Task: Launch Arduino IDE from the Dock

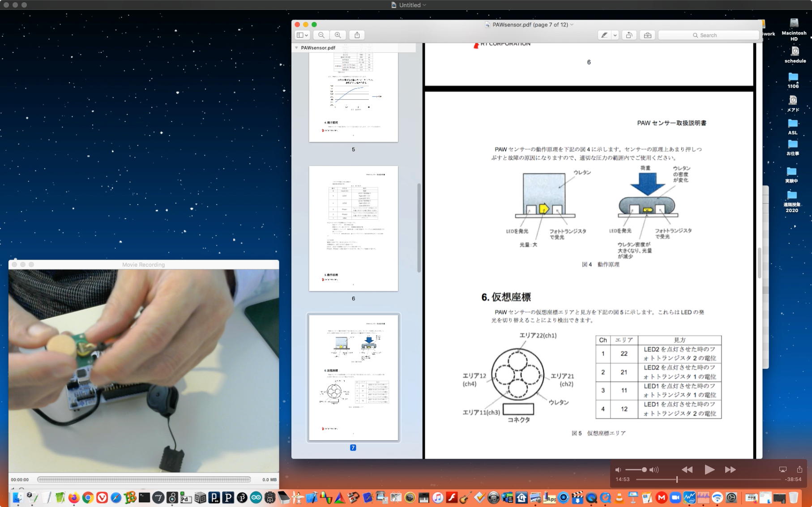Action: pyautogui.click(x=256, y=497)
